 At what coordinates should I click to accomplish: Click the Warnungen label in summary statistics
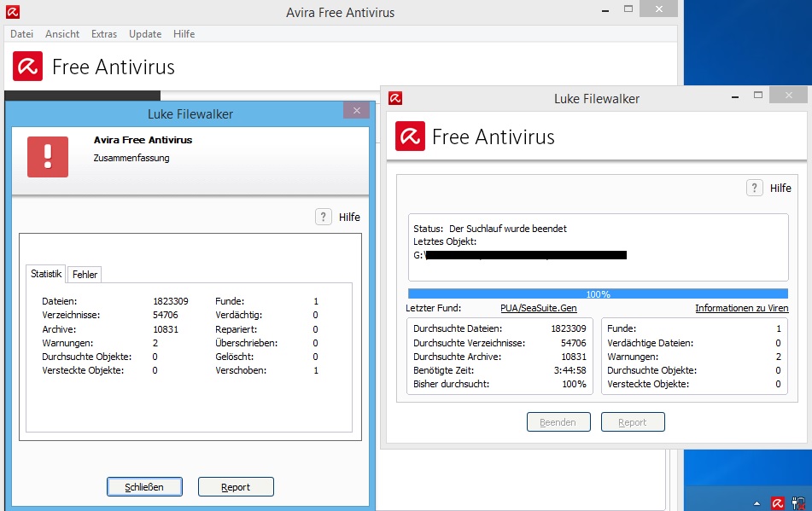[x=67, y=343]
